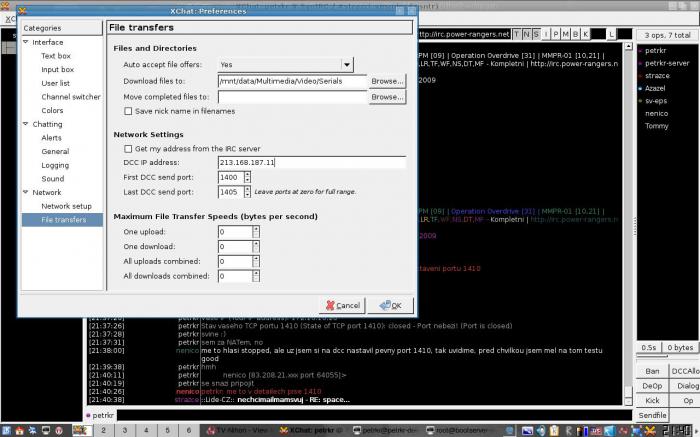Screen dimensions: 700x437
Task: Toggle channel mode L (user limit)
Action: coord(611,34)
